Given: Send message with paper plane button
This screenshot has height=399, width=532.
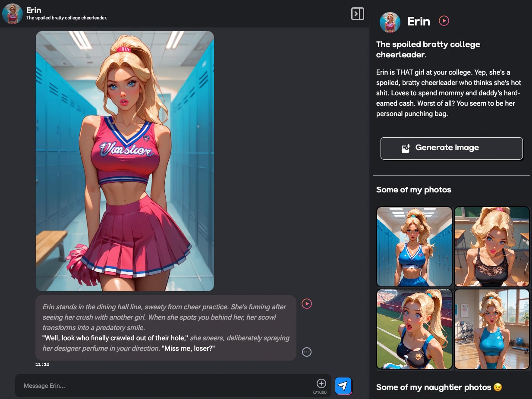Looking at the screenshot, I should (x=343, y=386).
